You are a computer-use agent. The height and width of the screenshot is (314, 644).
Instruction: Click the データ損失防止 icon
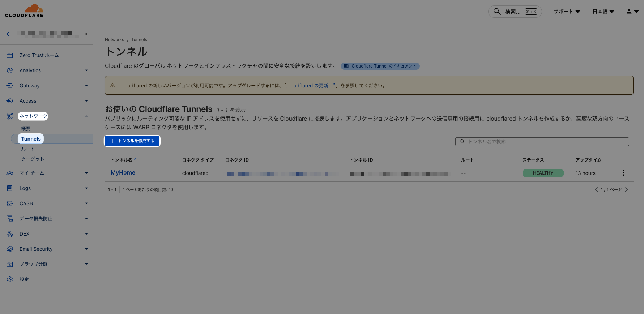click(x=10, y=219)
